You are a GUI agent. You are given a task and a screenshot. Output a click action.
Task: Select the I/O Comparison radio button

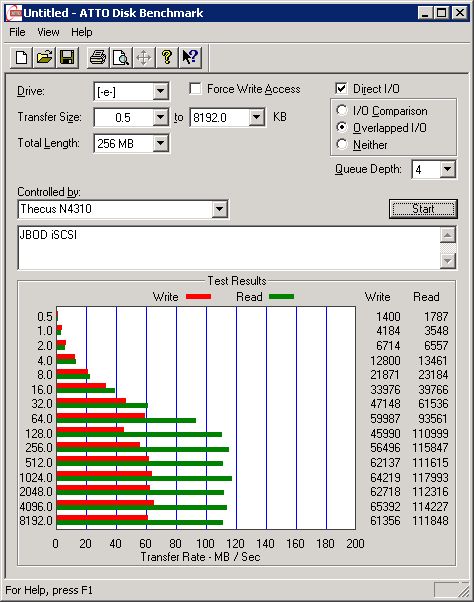342,110
